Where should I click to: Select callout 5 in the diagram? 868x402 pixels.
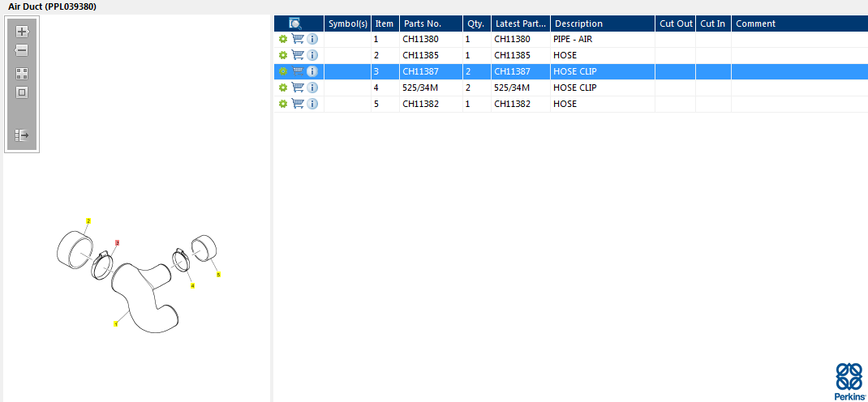pos(218,274)
